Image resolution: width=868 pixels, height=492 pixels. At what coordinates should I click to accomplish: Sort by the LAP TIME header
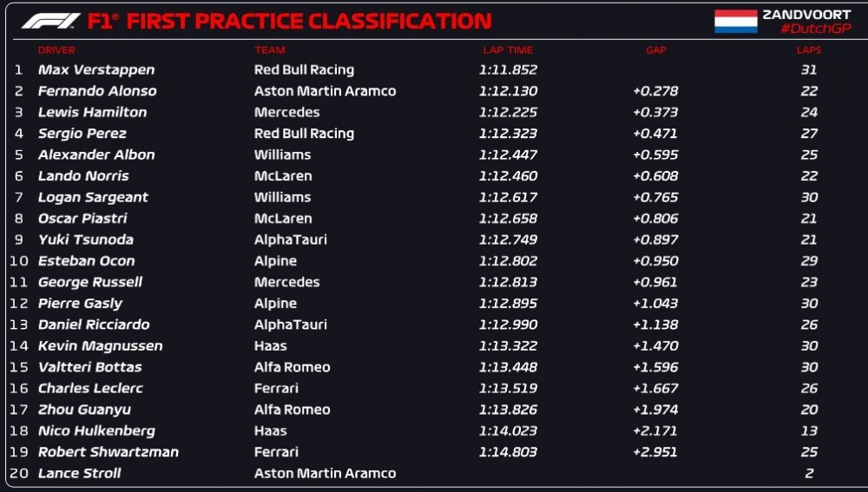click(508, 50)
